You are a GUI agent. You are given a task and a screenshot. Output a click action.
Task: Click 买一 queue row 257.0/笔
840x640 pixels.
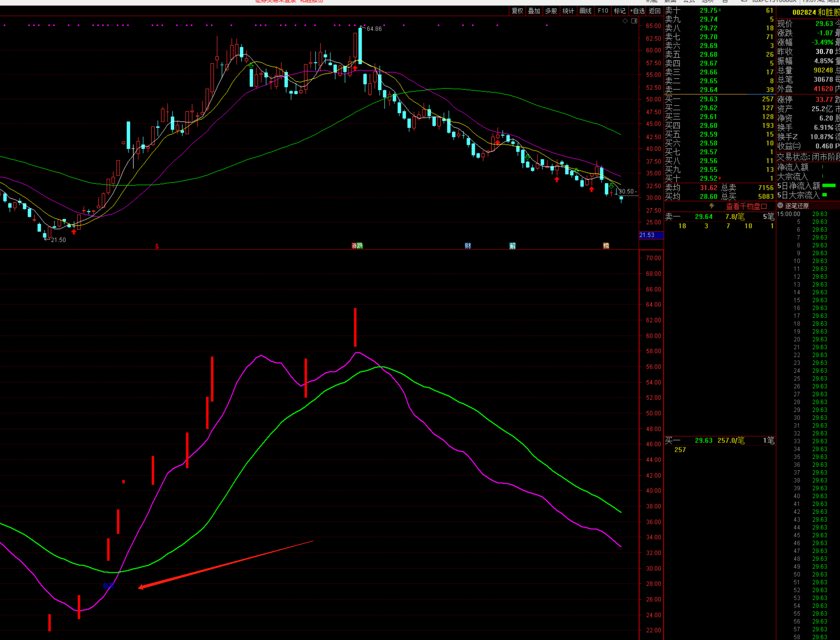coord(719,441)
